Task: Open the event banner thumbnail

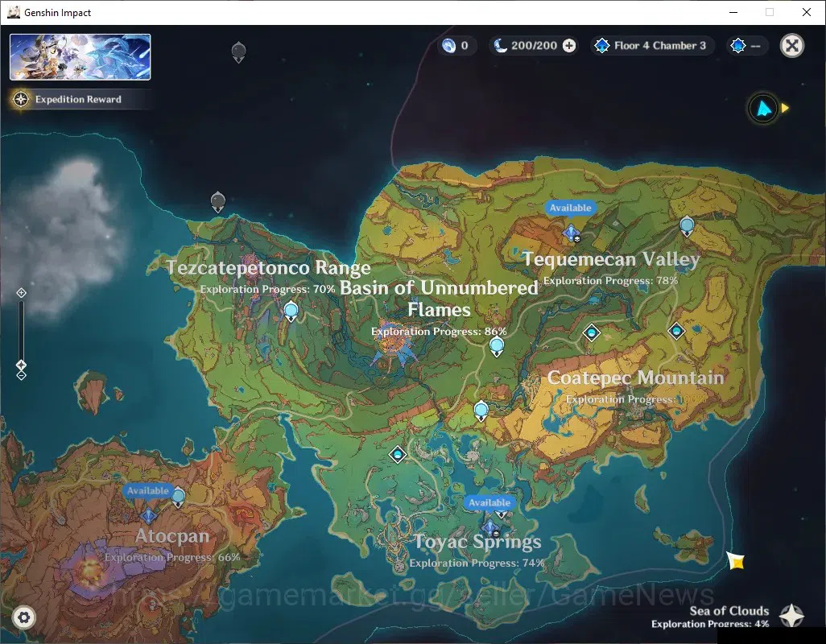Action: [x=80, y=57]
